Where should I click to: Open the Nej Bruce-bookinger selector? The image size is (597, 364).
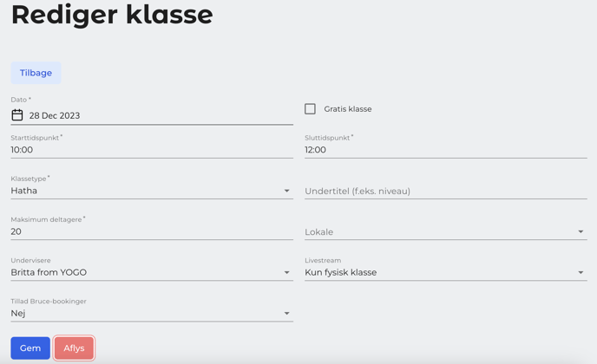click(x=152, y=314)
